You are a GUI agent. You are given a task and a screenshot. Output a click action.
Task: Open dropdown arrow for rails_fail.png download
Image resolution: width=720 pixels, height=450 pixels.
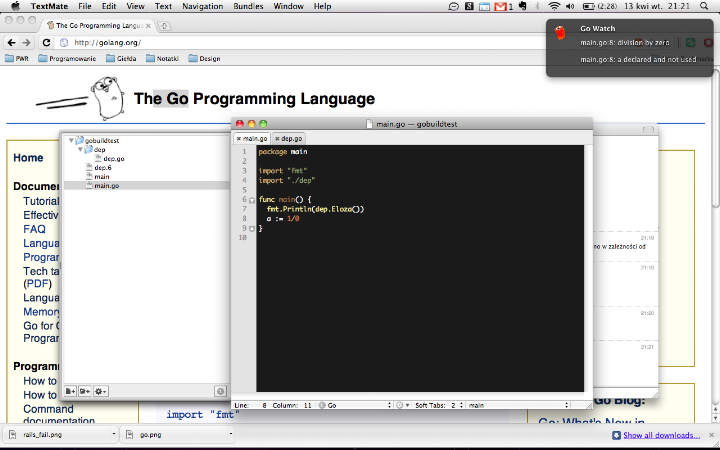pyautogui.click(x=114, y=434)
